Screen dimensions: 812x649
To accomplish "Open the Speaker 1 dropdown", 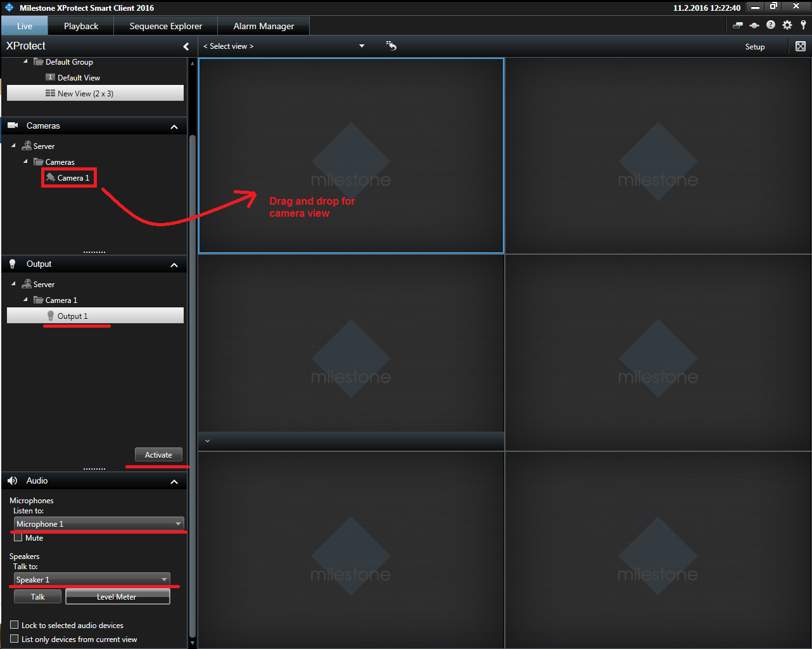I will pos(92,579).
